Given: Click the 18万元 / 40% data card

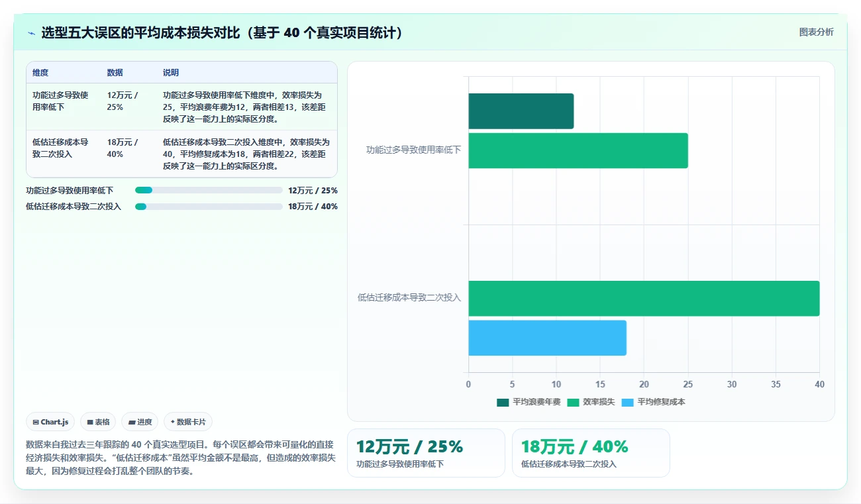Looking at the screenshot, I should pos(591,453).
